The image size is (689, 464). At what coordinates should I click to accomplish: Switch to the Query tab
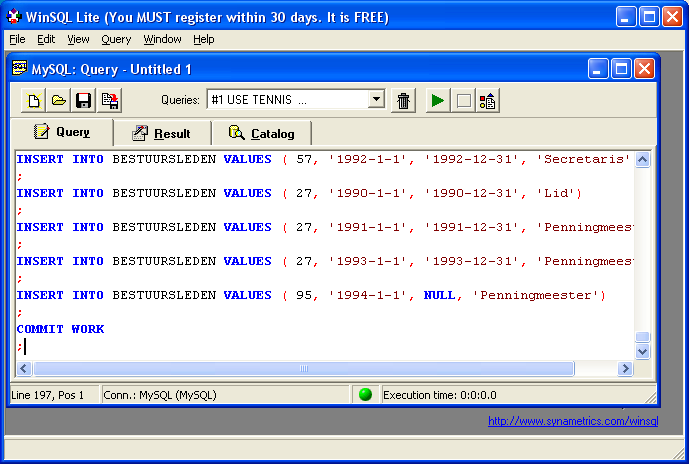coord(62,132)
